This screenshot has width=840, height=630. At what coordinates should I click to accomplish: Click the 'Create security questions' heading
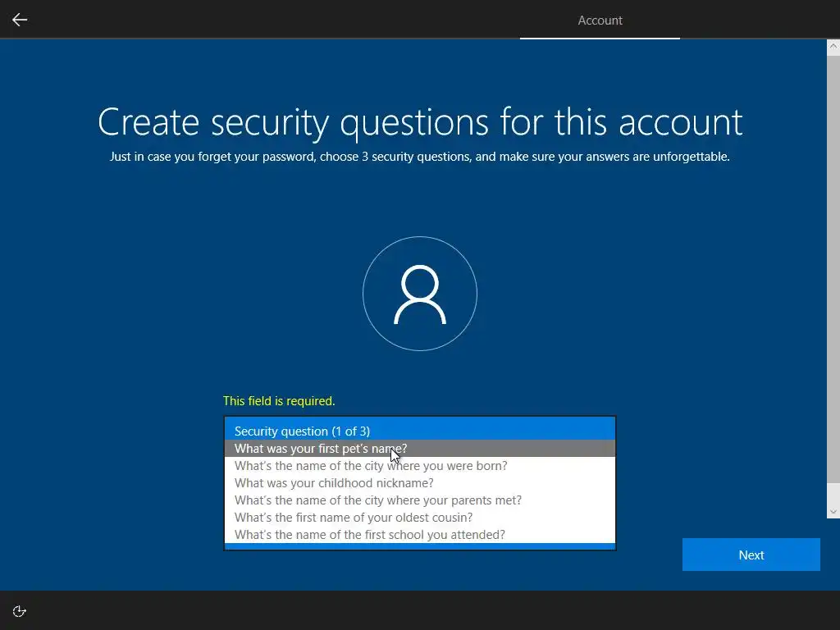click(420, 122)
